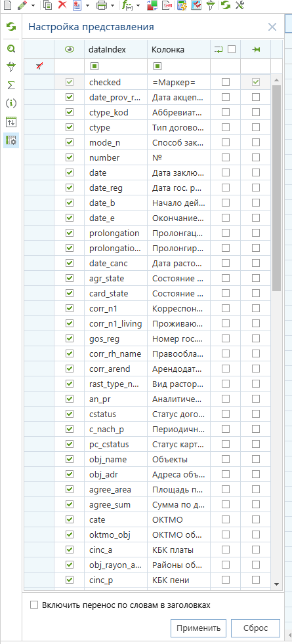Open dropdown arrow next to pencil edit icon
Screen dimensions: 292x644
coord(33,5)
